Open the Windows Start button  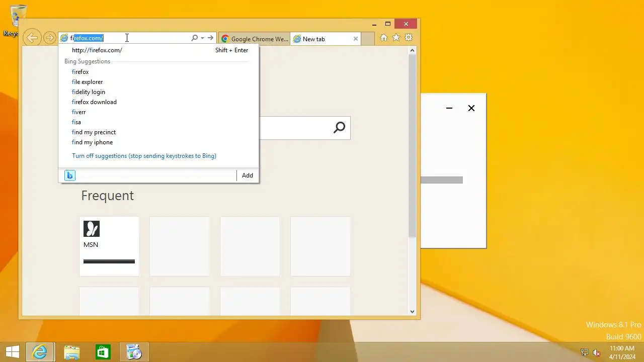(x=13, y=352)
